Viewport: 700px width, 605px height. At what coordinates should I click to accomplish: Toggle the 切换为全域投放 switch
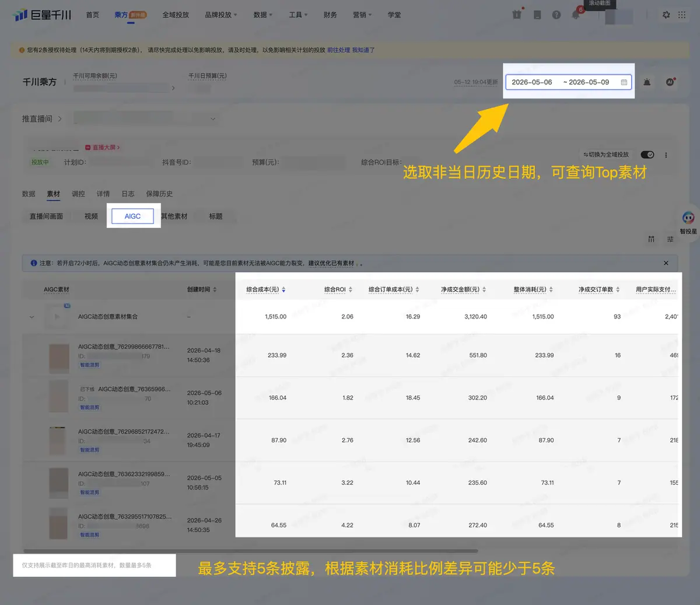click(647, 155)
